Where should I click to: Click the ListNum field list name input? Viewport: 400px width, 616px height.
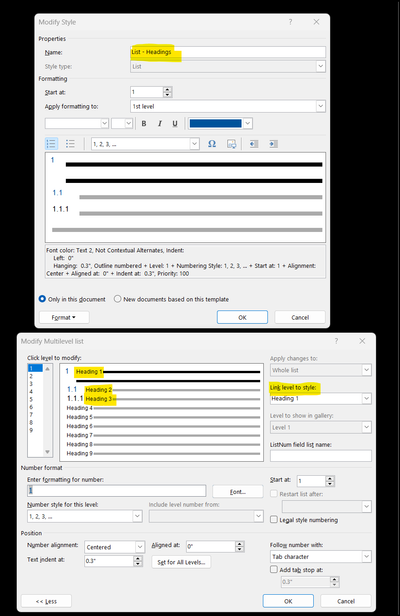pos(321,456)
